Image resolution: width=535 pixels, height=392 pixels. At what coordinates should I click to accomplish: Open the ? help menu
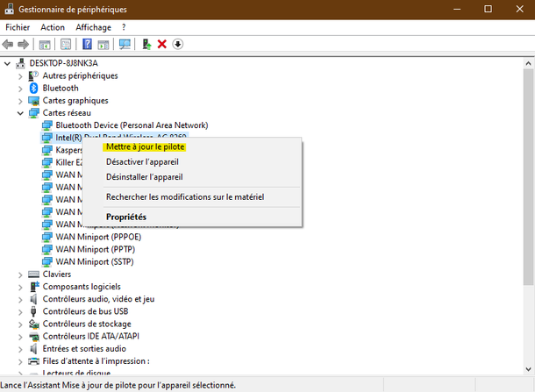[x=124, y=27]
